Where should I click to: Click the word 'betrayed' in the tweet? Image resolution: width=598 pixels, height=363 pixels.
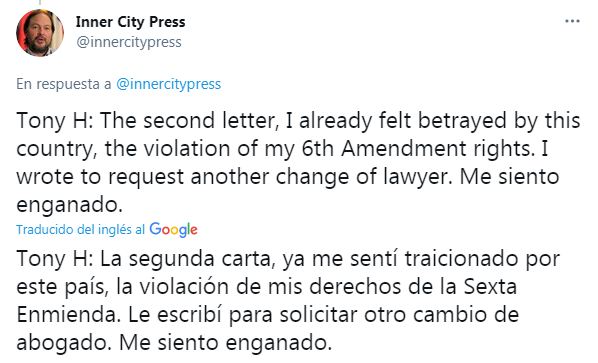[x=462, y=120]
